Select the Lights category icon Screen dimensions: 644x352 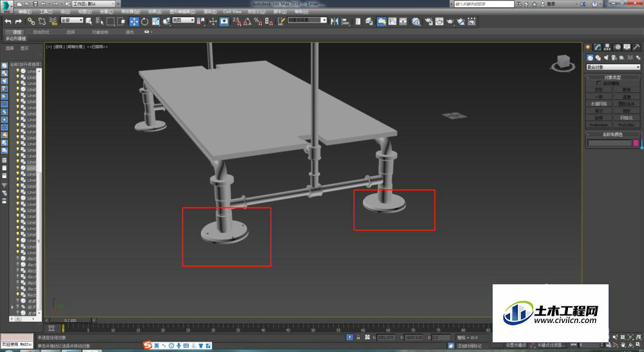point(606,58)
